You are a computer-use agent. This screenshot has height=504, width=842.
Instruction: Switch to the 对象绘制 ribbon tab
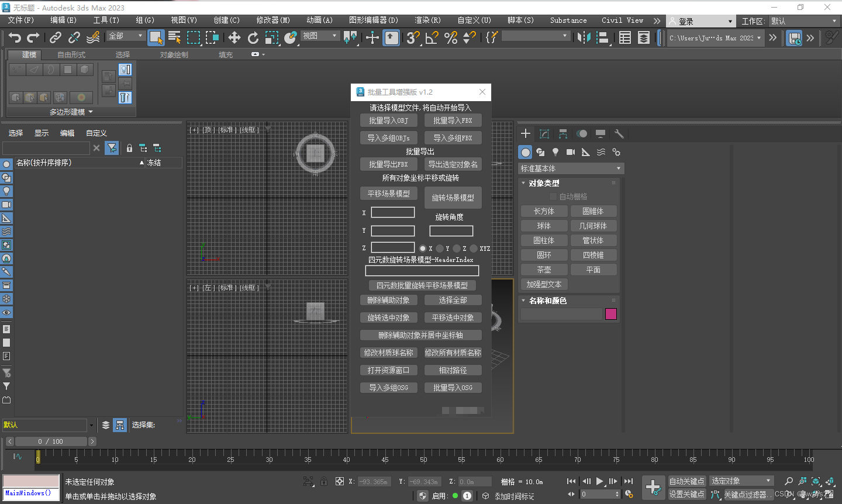[x=174, y=54]
